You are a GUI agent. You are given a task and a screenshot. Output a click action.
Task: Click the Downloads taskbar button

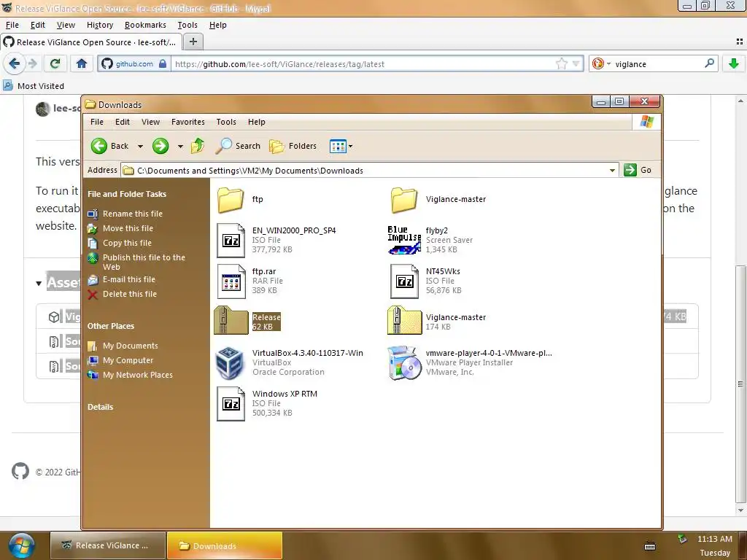point(225,545)
